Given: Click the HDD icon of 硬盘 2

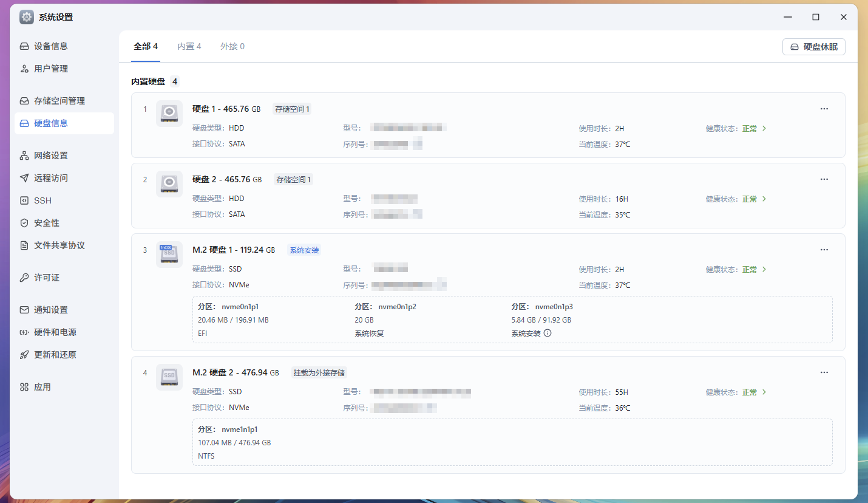Looking at the screenshot, I should point(169,184).
